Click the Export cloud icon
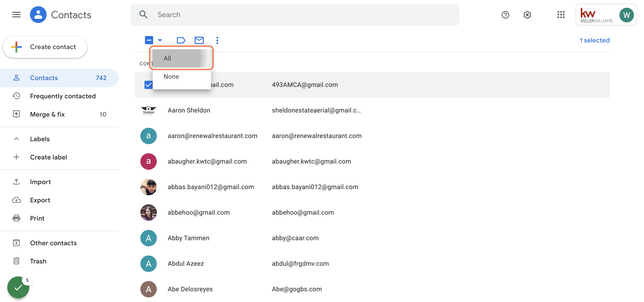 pos(16,200)
